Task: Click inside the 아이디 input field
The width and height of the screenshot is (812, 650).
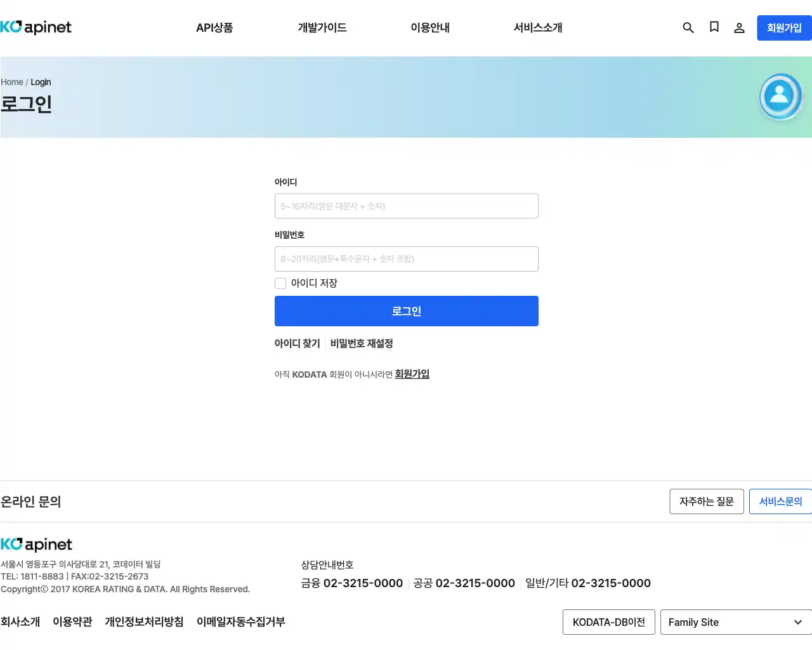Action: coord(406,206)
